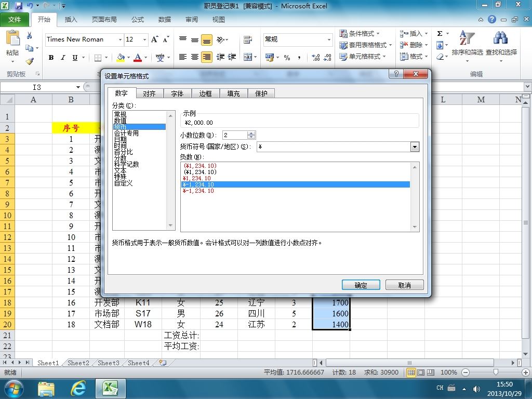Click the Sort and Filter icon
532x399 pixels.
(467, 37)
